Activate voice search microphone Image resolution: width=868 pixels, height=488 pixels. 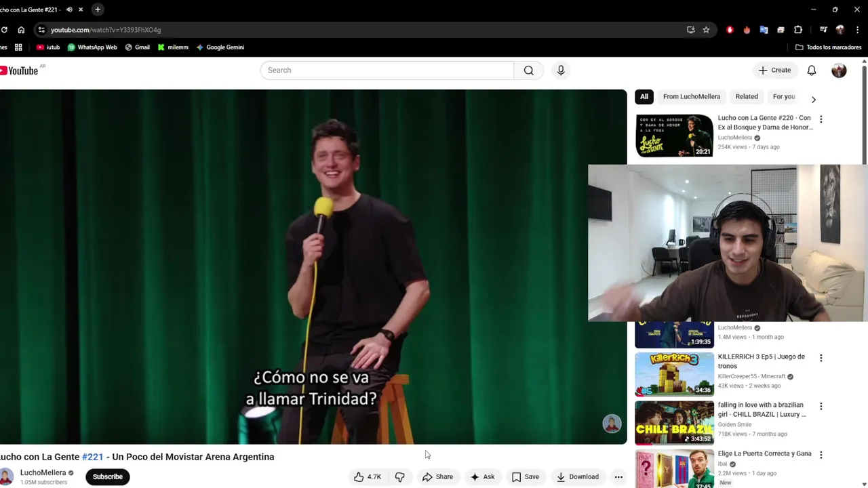[561, 70]
